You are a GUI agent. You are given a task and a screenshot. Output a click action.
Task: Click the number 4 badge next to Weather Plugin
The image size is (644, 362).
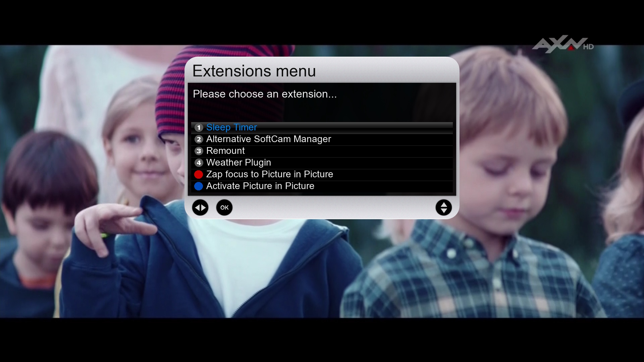199,163
